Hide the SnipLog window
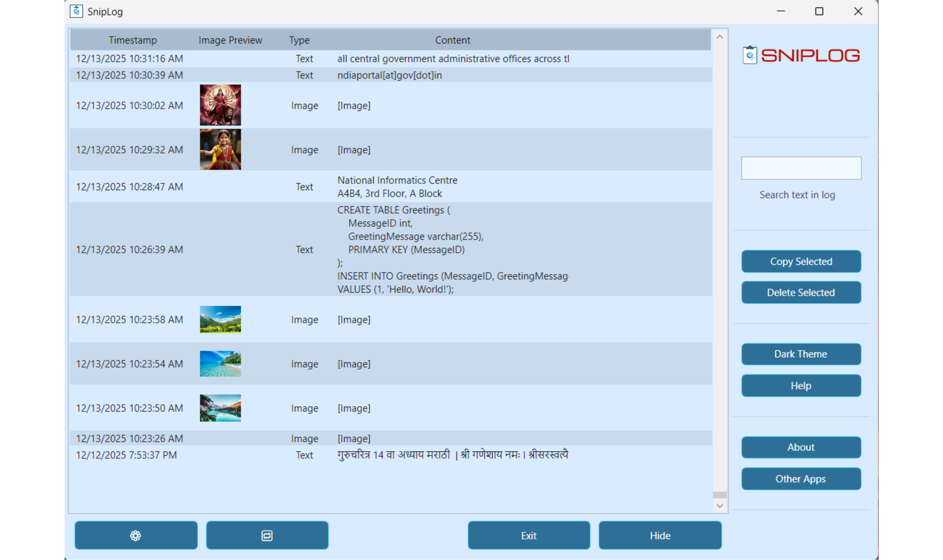This screenshot has width=943, height=560. tap(660, 535)
